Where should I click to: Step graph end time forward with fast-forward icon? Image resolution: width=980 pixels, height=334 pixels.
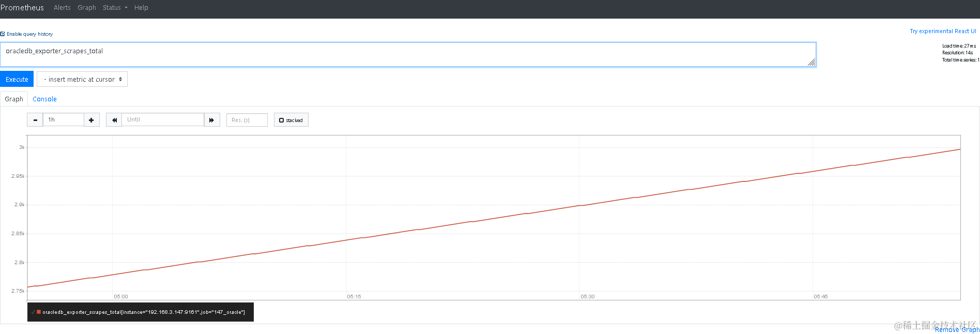pos(212,120)
